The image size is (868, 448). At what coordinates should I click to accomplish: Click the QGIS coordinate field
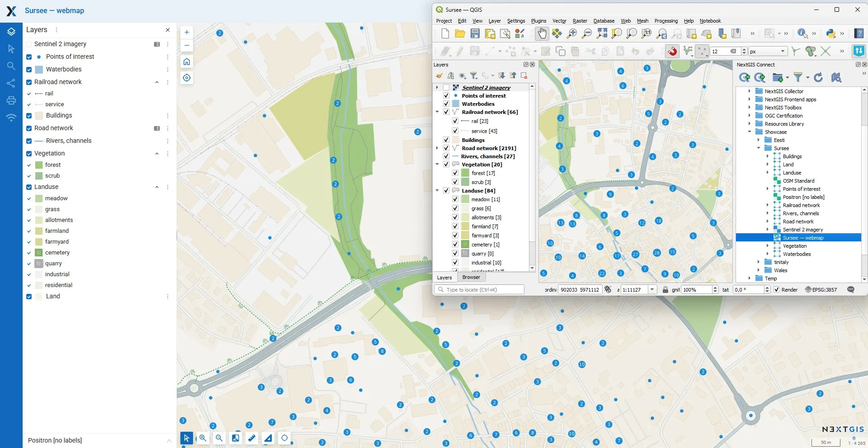[x=580, y=290]
